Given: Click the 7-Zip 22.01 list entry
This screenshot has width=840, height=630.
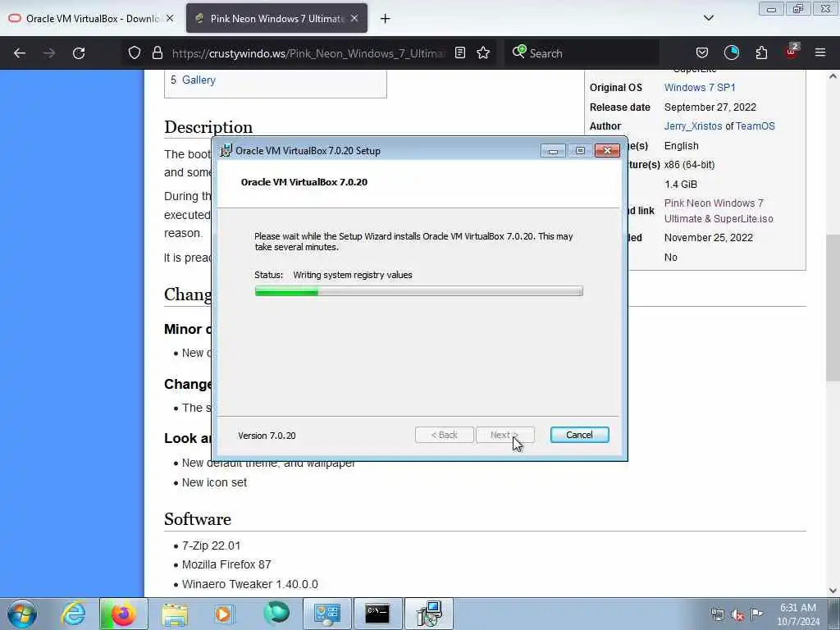Looking at the screenshot, I should 211,546.
